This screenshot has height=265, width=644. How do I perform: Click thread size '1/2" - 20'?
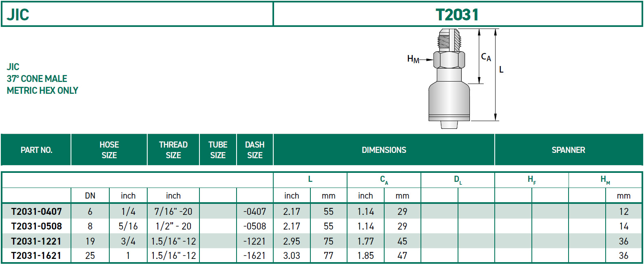tap(173, 226)
